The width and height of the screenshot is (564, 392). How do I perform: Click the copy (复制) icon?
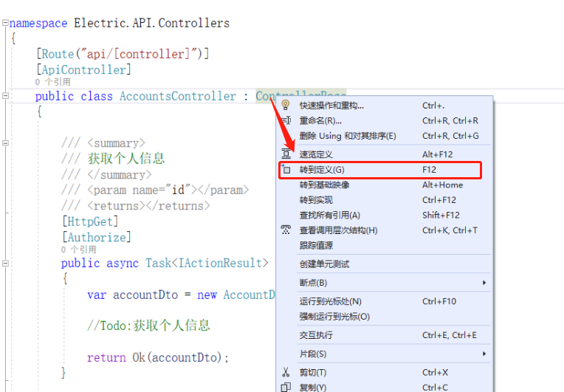pos(286,387)
